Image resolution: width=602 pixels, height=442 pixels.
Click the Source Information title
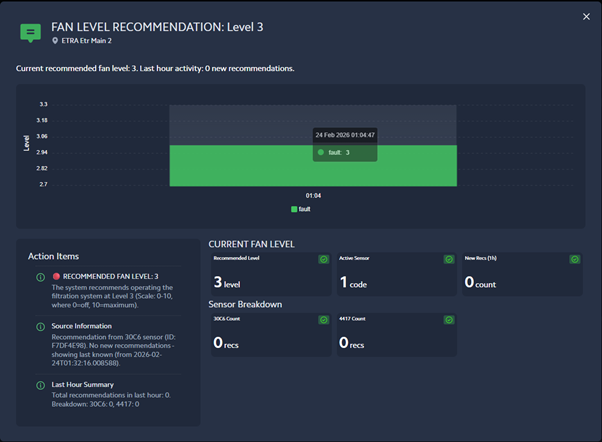coord(81,326)
